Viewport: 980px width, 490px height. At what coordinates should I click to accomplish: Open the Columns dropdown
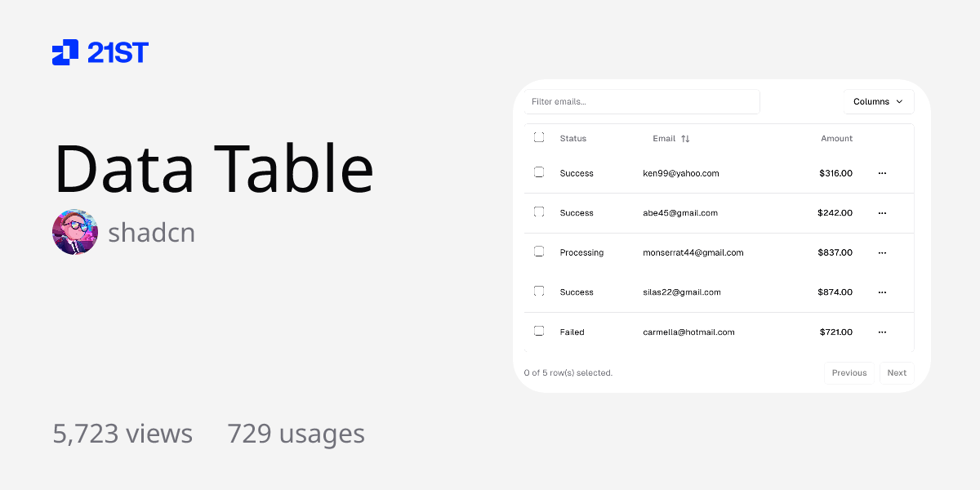878,102
